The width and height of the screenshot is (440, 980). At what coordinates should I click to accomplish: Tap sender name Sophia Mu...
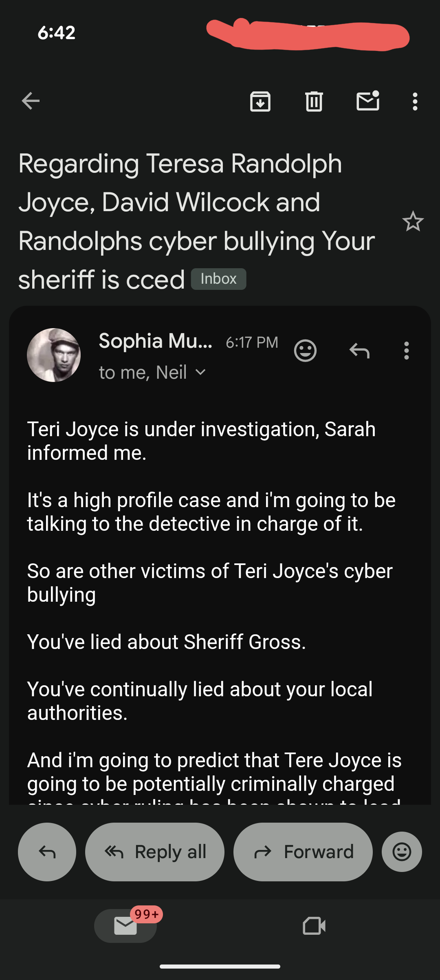pos(155,341)
